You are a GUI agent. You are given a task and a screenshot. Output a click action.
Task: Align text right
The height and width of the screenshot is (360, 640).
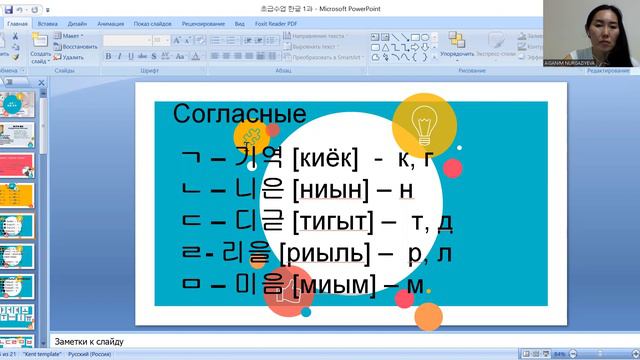[x=238, y=56]
